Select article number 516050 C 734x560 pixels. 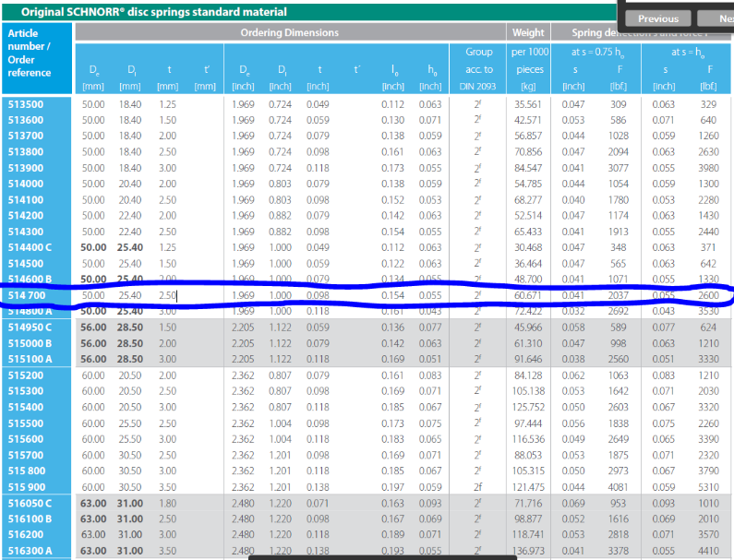(x=30, y=504)
